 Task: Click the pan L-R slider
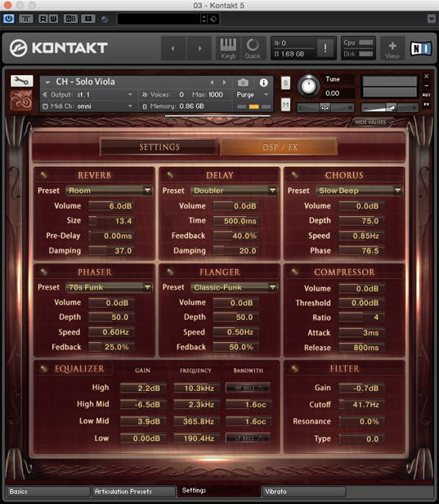[x=325, y=108]
